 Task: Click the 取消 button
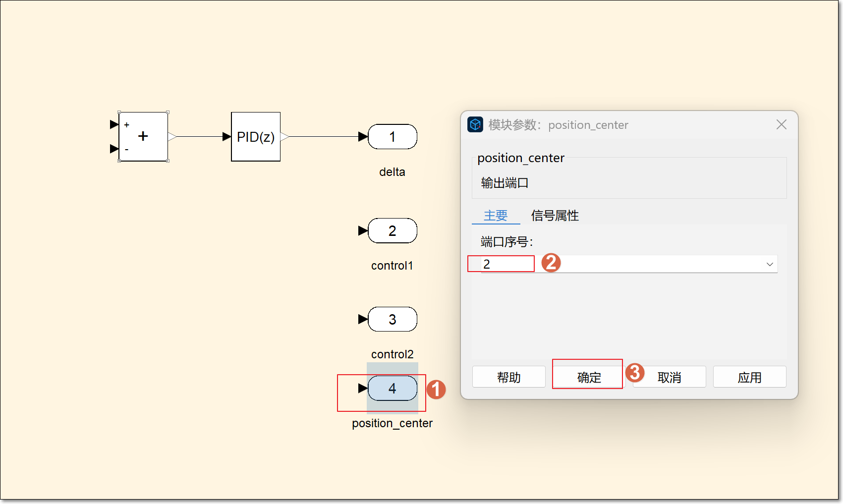[669, 377]
